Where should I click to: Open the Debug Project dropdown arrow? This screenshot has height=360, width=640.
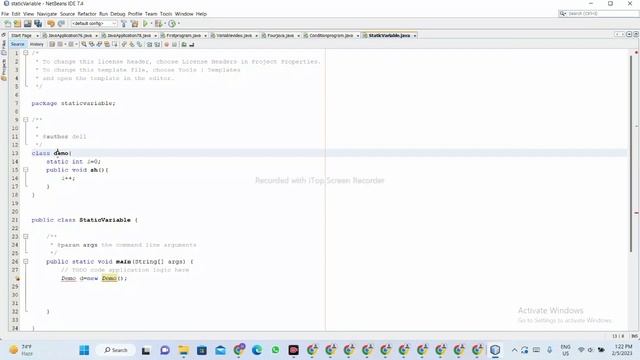(164, 24)
